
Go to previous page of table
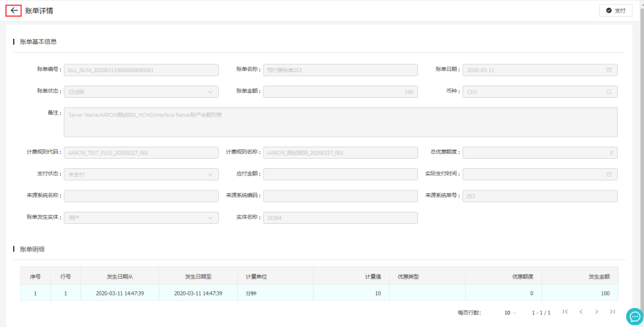581,312
